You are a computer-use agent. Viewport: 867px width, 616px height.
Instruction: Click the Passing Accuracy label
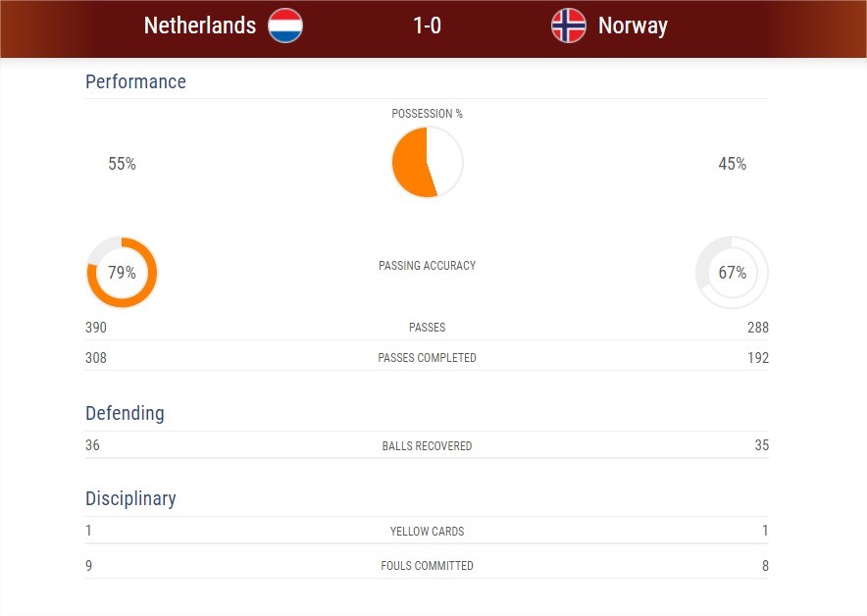pyautogui.click(x=427, y=266)
